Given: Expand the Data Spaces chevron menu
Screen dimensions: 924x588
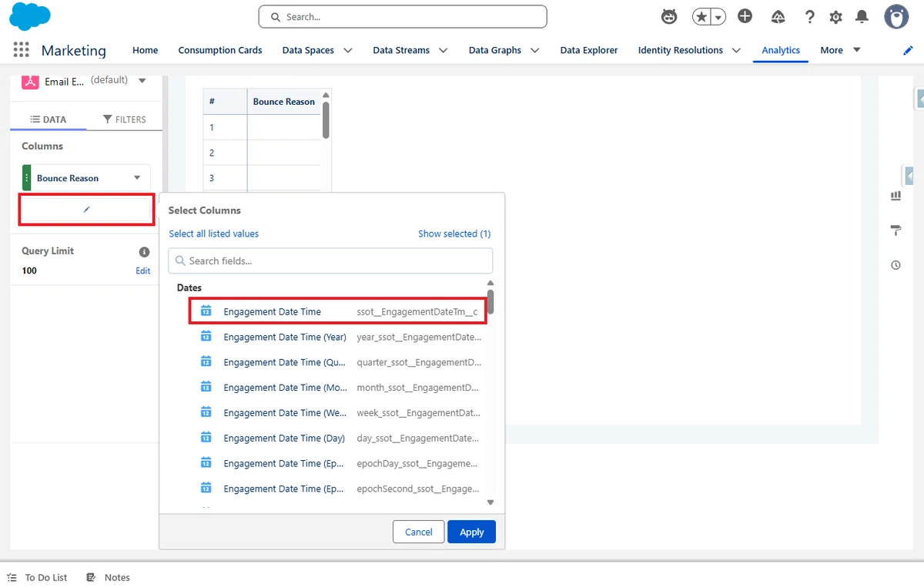Looking at the screenshot, I should click(x=348, y=50).
